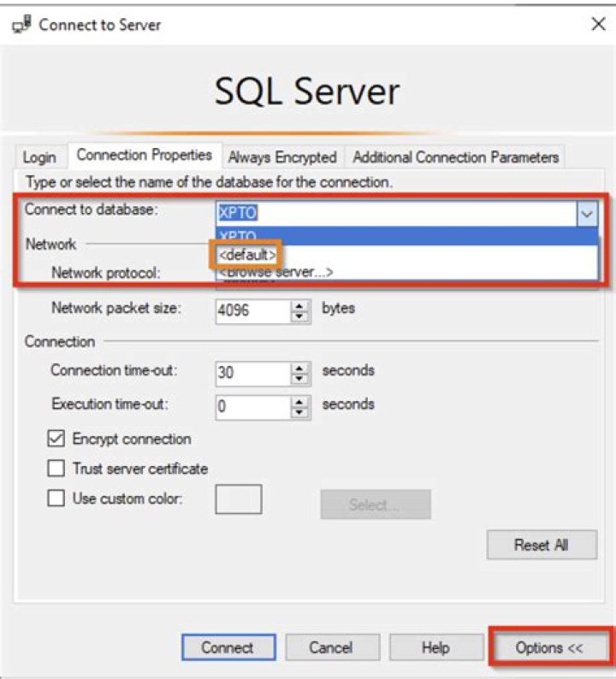Decrease execution time-out with down arrow

[299, 413]
